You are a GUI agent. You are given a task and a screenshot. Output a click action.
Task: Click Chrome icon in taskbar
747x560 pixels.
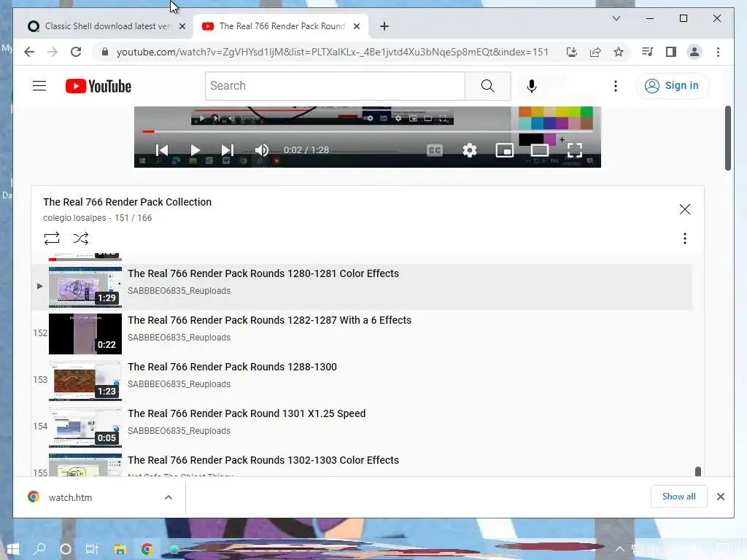point(147,549)
